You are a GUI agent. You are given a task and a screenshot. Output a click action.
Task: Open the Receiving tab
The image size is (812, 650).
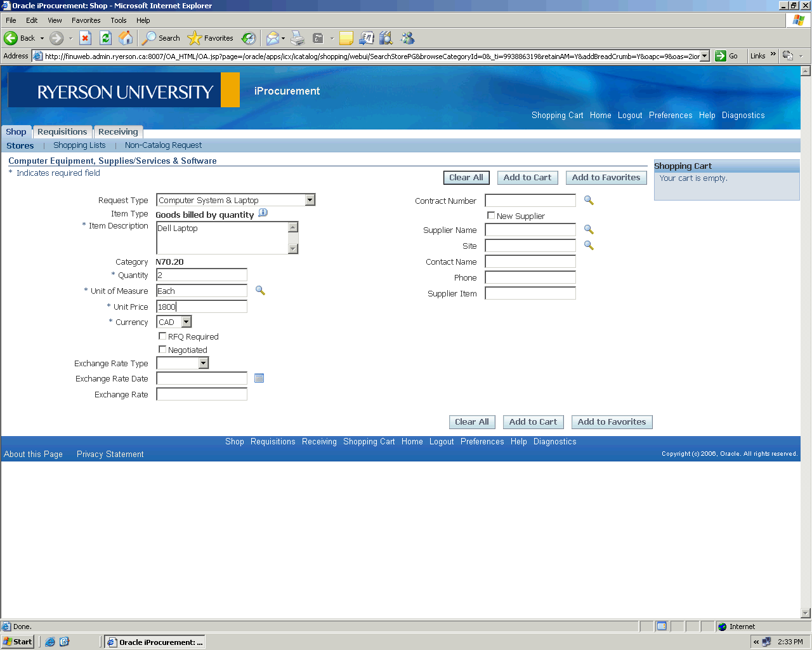pyautogui.click(x=118, y=132)
